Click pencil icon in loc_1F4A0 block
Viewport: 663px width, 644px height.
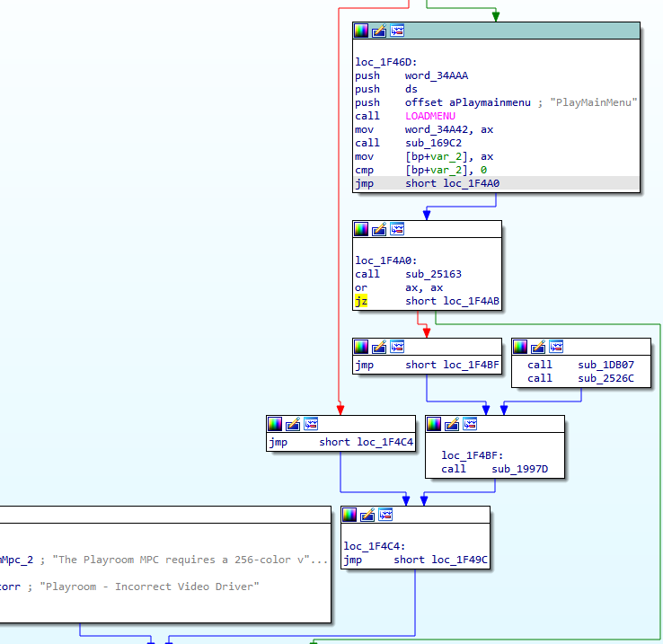[x=379, y=229]
